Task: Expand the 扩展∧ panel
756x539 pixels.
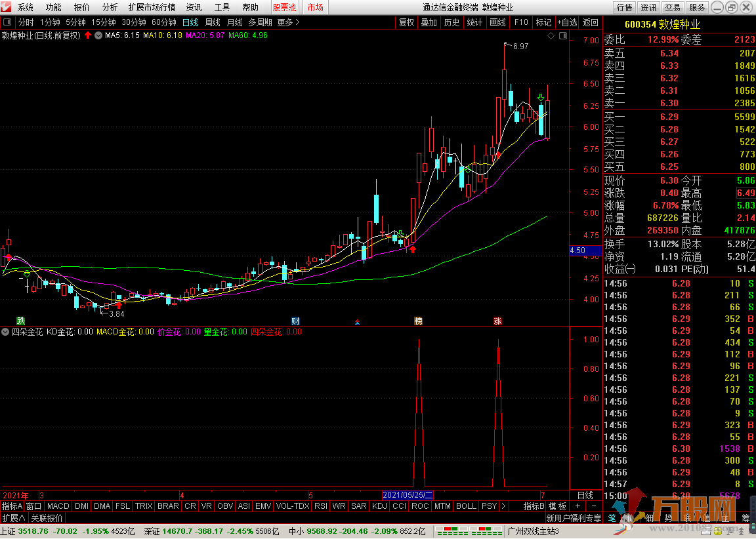Action: pyautogui.click(x=14, y=518)
